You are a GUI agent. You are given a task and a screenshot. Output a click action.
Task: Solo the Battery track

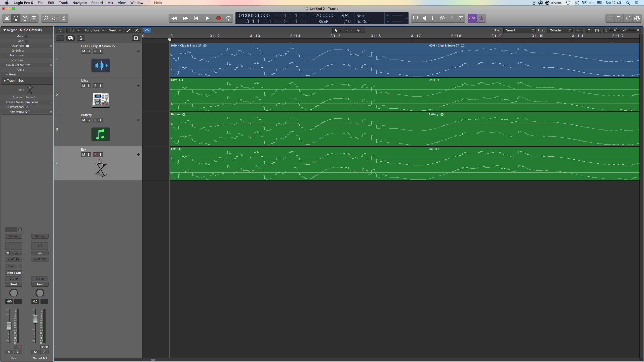89,120
